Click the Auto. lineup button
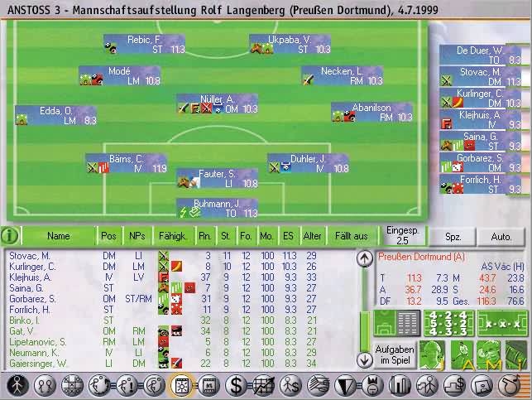 coord(501,237)
